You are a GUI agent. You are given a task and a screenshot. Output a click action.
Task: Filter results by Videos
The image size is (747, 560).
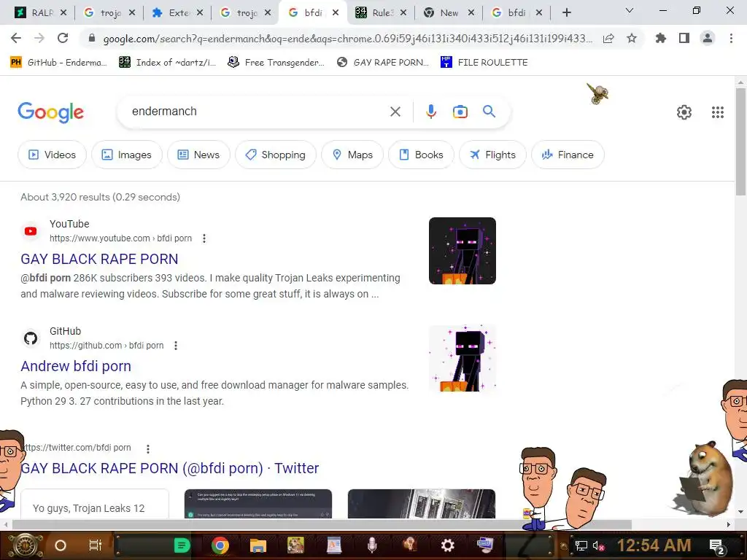[53, 155]
